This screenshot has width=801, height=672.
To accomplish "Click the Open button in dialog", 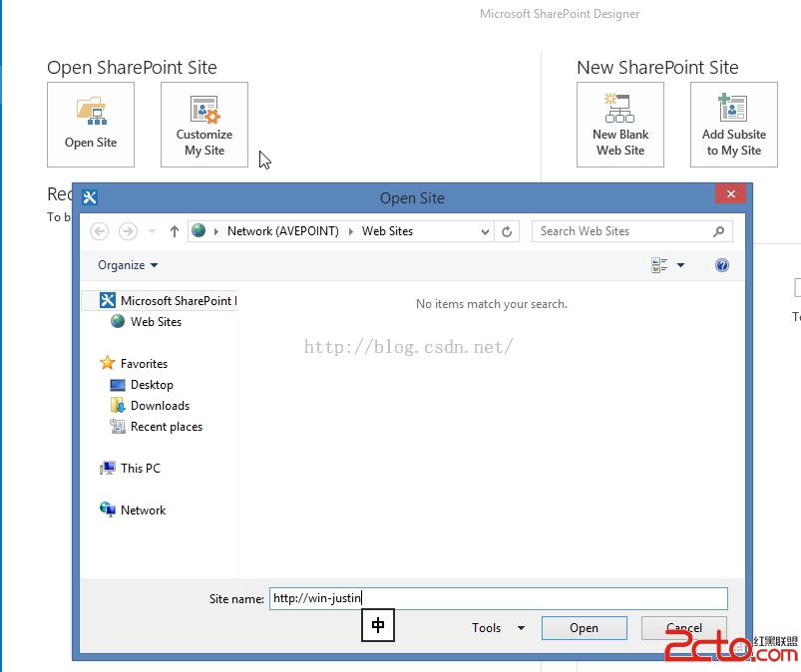I will (584, 627).
